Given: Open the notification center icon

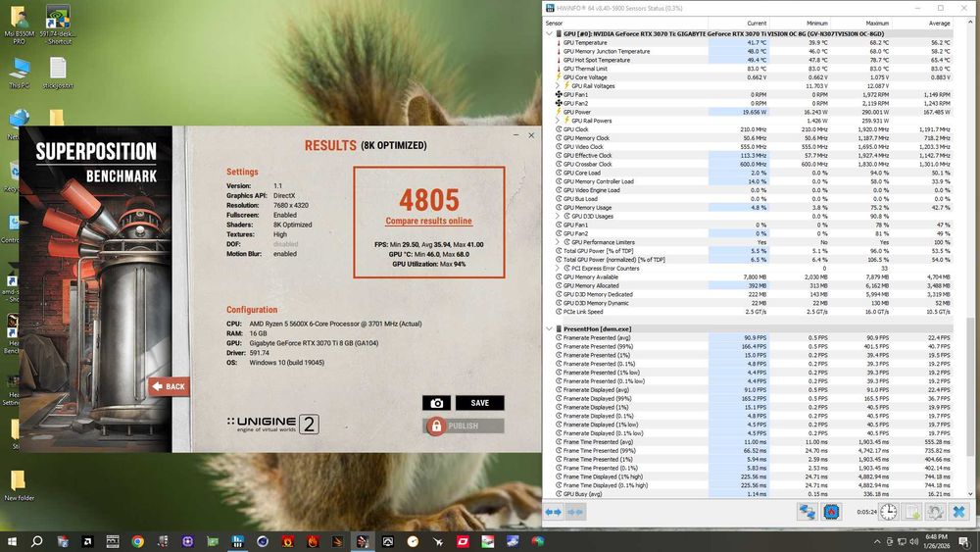Looking at the screenshot, I should click(x=964, y=541).
